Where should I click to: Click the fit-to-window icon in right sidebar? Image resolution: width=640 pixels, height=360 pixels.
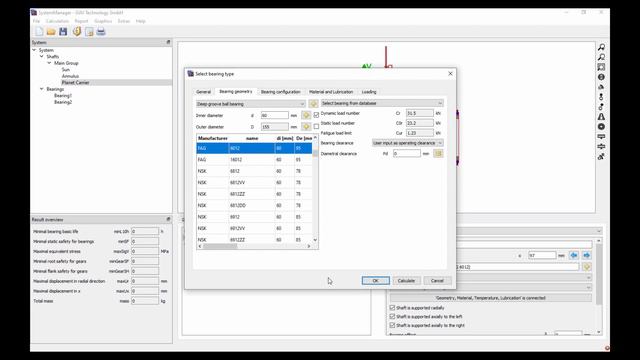click(x=601, y=67)
